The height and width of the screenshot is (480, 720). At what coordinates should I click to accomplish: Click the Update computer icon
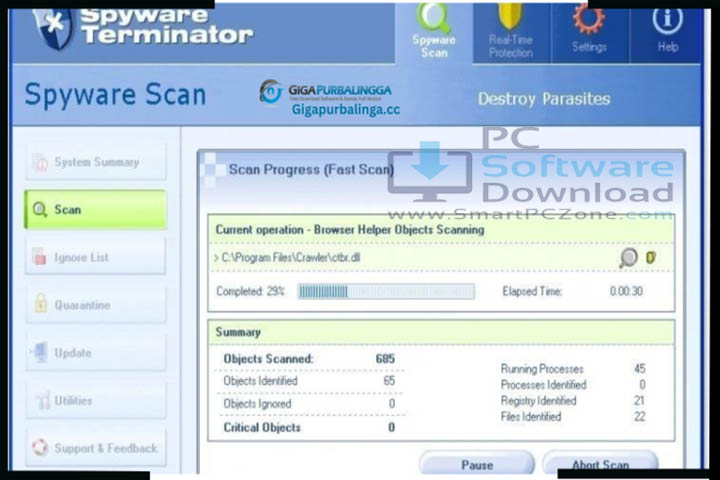point(40,352)
